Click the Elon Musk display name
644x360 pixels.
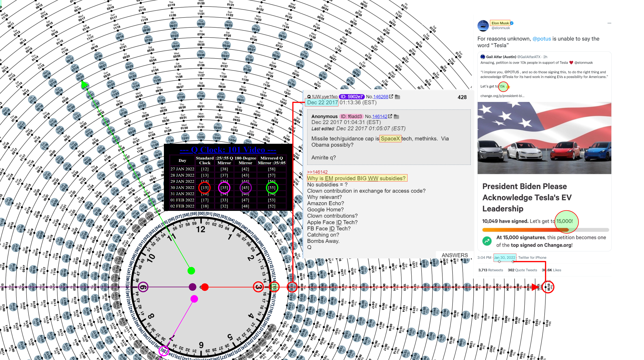point(500,23)
